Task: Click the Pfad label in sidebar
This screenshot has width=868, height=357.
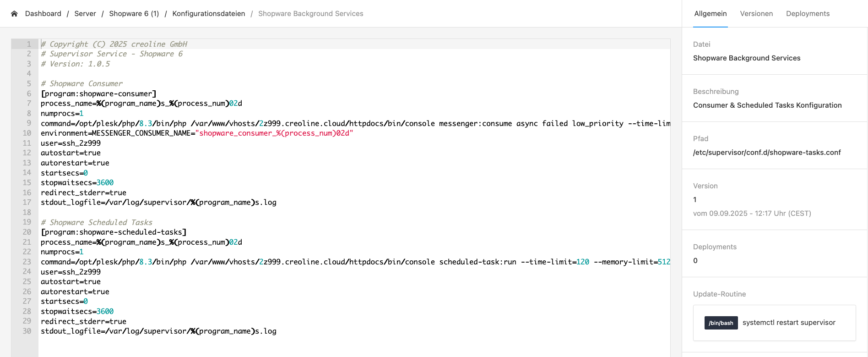Action: coord(700,139)
